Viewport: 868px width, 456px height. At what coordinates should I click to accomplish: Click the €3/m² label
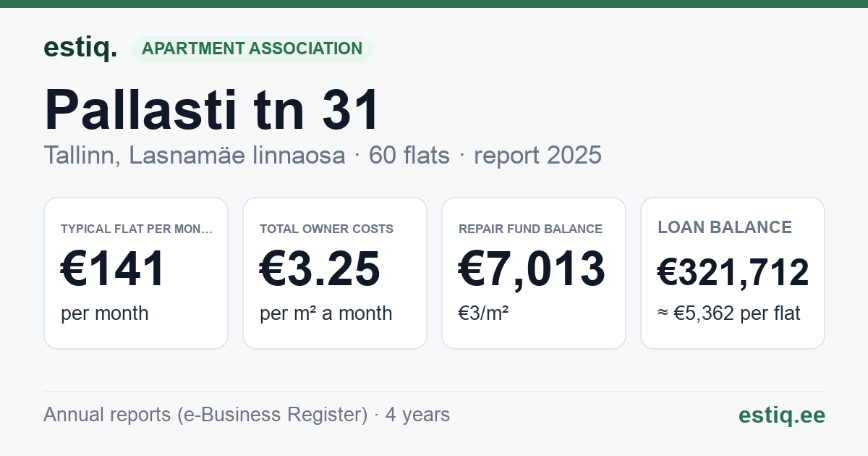point(483,313)
